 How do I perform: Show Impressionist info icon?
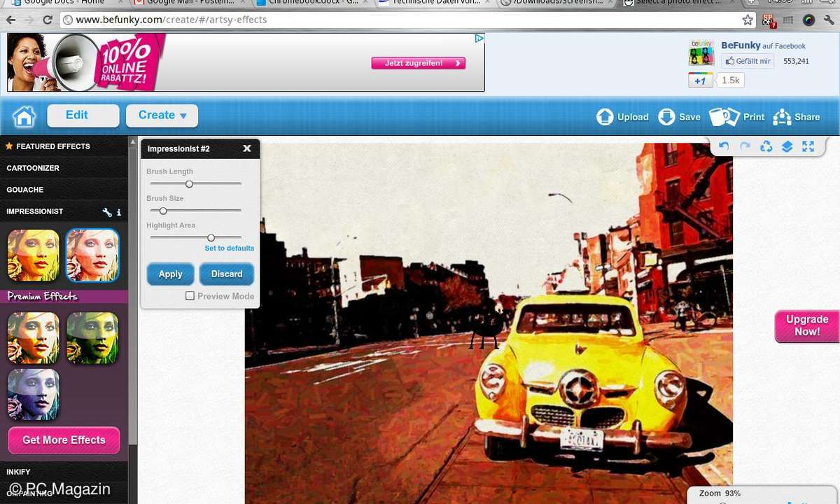(119, 212)
